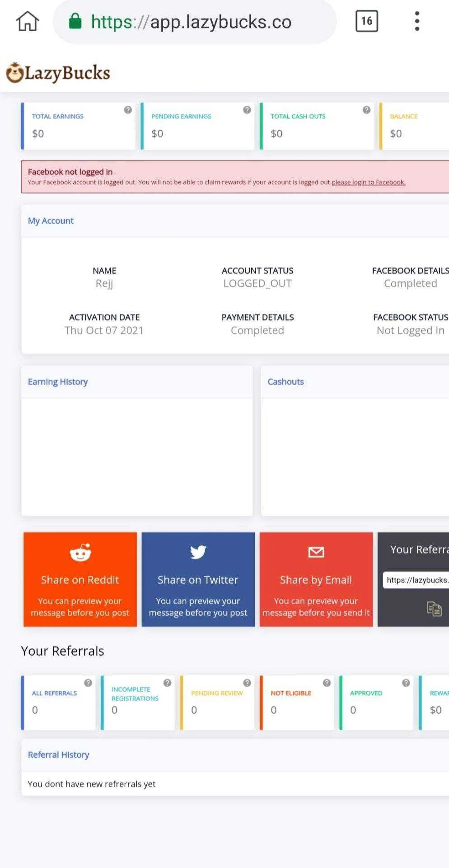The width and height of the screenshot is (449, 868).
Task: Click the My Account heading
Action: [x=51, y=221]
